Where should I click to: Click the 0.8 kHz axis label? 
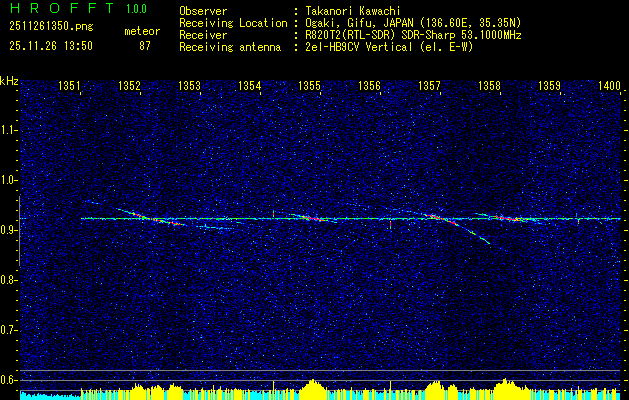pyautogui.click(x=7, y=280)
